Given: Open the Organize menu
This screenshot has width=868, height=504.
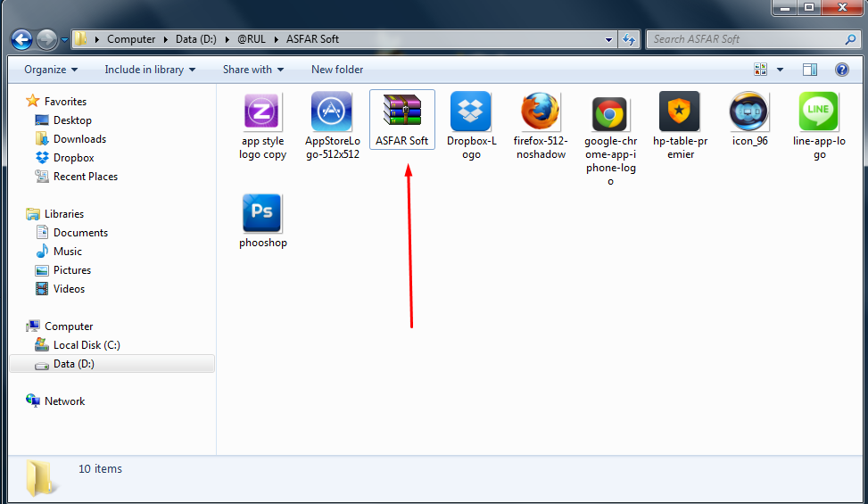Looking at the screenshot, I should (51, 70).
